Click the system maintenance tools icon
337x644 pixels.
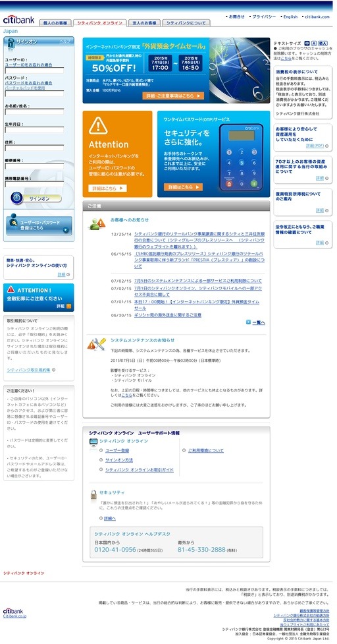pyautogui.click(x=97, y=344)
